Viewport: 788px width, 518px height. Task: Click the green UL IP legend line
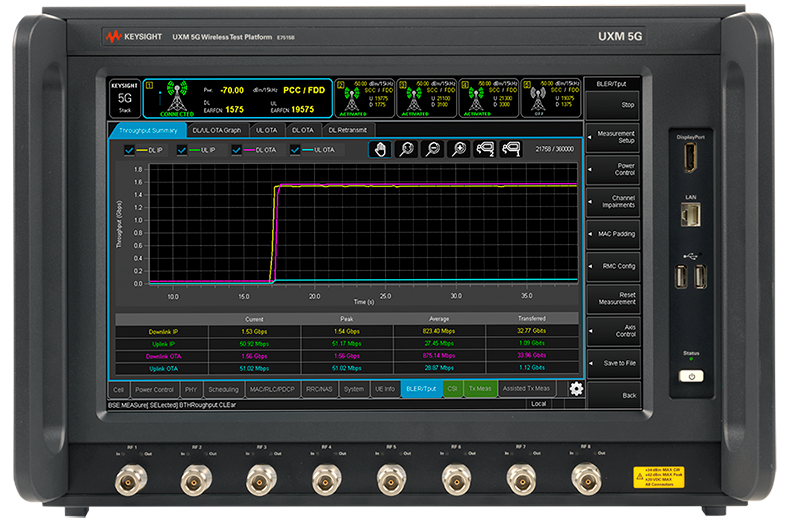pyautogui.click(x=194, y=150)
